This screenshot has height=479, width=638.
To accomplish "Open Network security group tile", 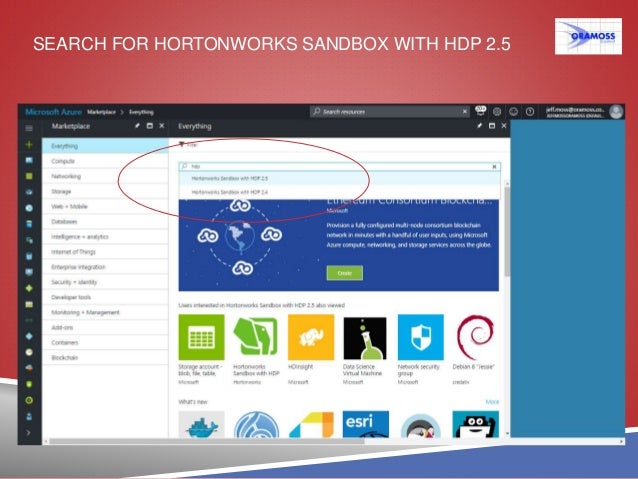I will [x=420, y=350].
